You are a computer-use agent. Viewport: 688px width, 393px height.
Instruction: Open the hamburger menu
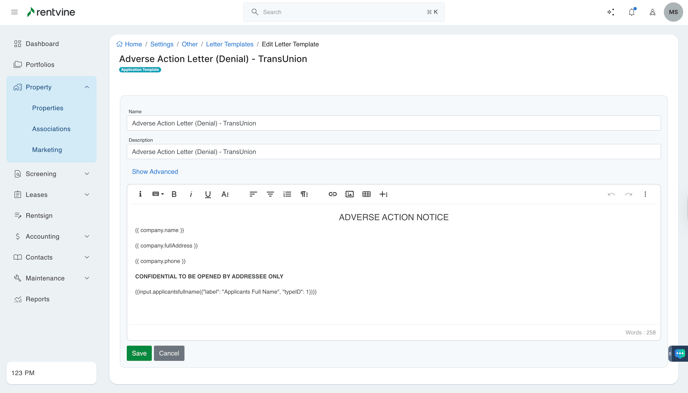point(14,12)
